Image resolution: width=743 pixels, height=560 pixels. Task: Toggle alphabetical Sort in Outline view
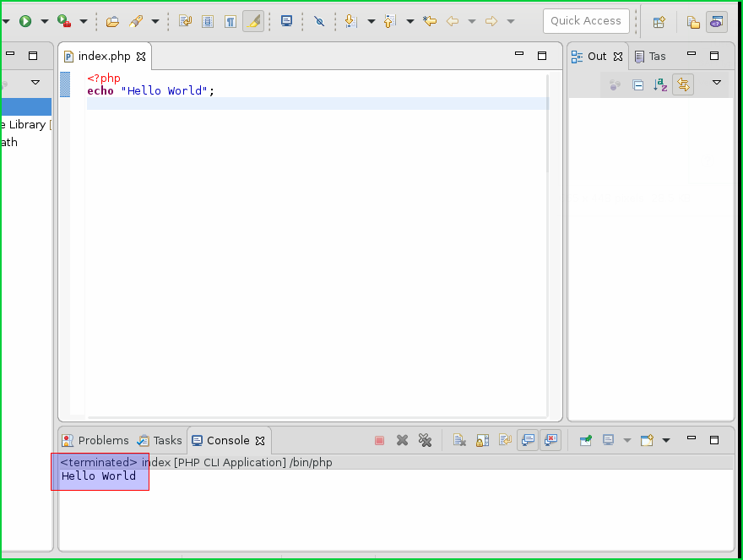point(660,84)
